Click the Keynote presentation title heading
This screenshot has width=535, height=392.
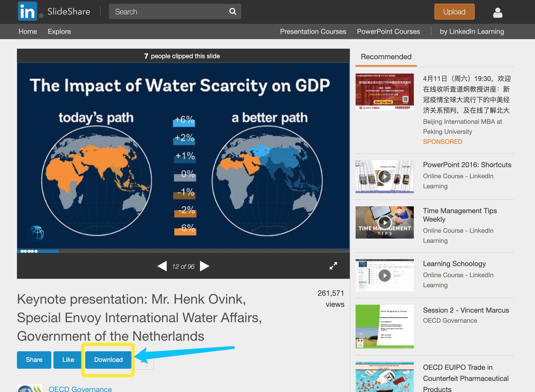pos(139,318)
